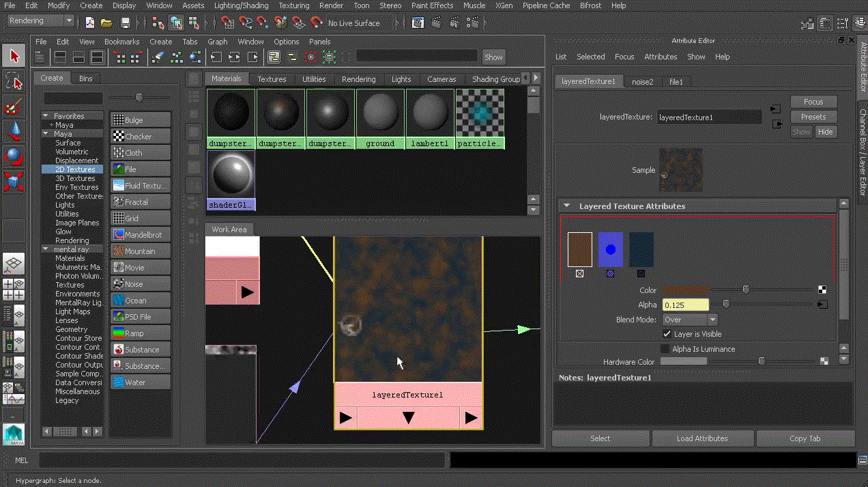Click the Focus button
The image size is (868, 487).
point(813,102)
